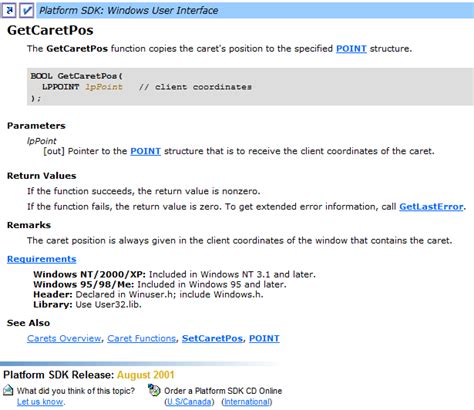Expand the Requirements section link

42,259
